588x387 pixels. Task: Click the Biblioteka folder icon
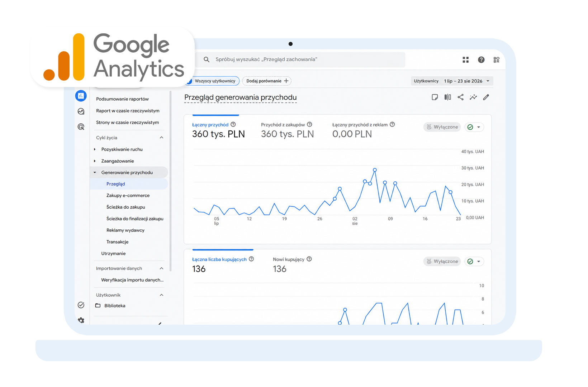pos(98,306)
